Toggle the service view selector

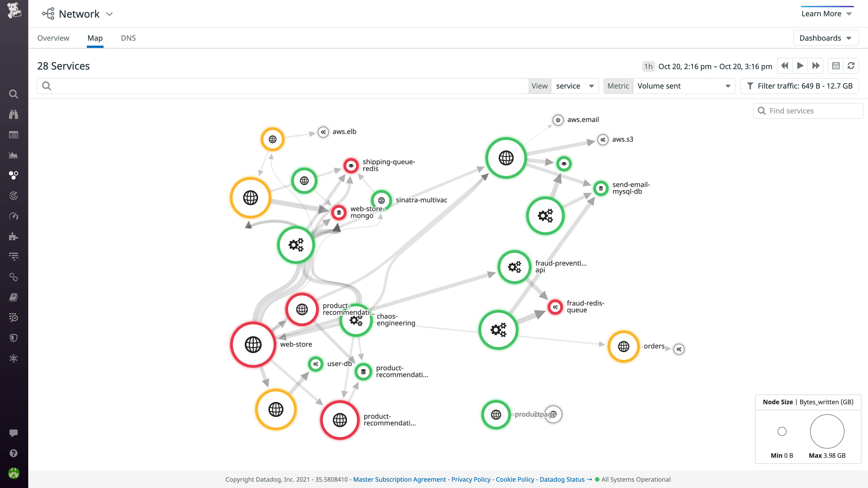pos(574,86)
